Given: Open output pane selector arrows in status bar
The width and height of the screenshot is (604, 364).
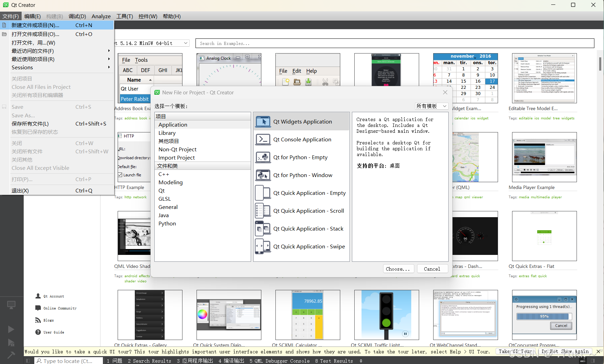Looking at the screenshot, I should [x=361, y=361].
